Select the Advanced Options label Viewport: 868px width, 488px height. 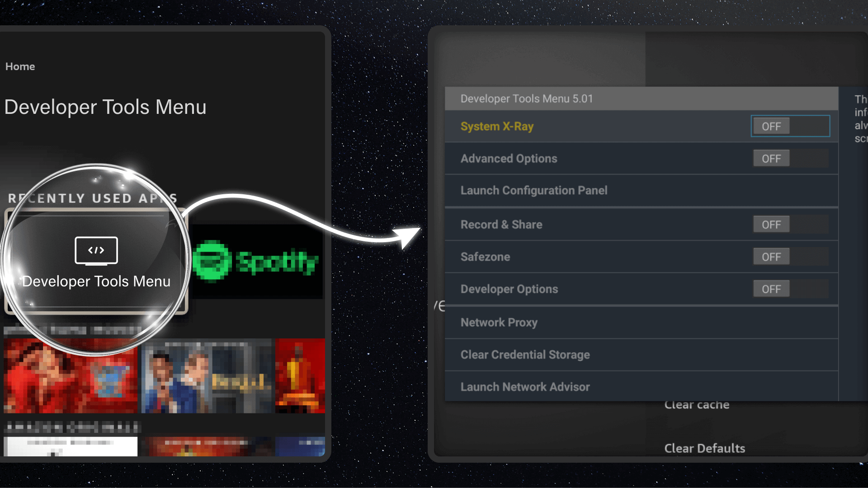(x=509, y=159)
